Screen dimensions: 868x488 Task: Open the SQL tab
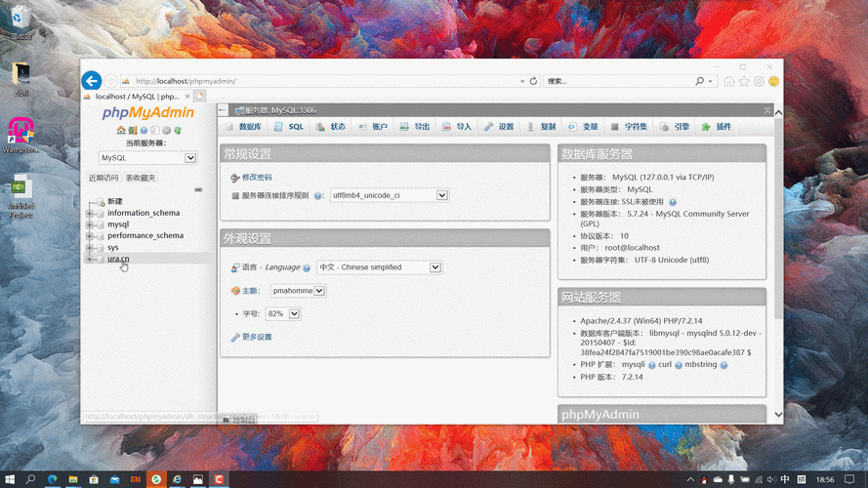(x=289, y=127)
